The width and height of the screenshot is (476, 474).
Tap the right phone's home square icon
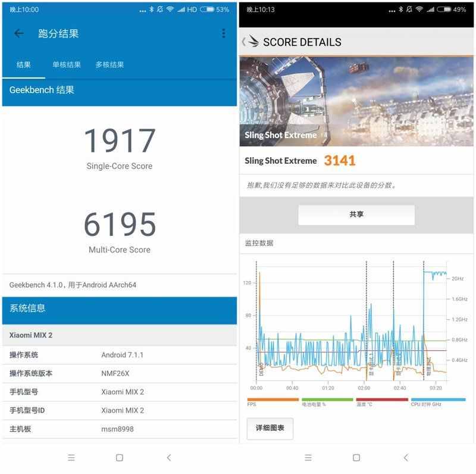click(356, 457)
